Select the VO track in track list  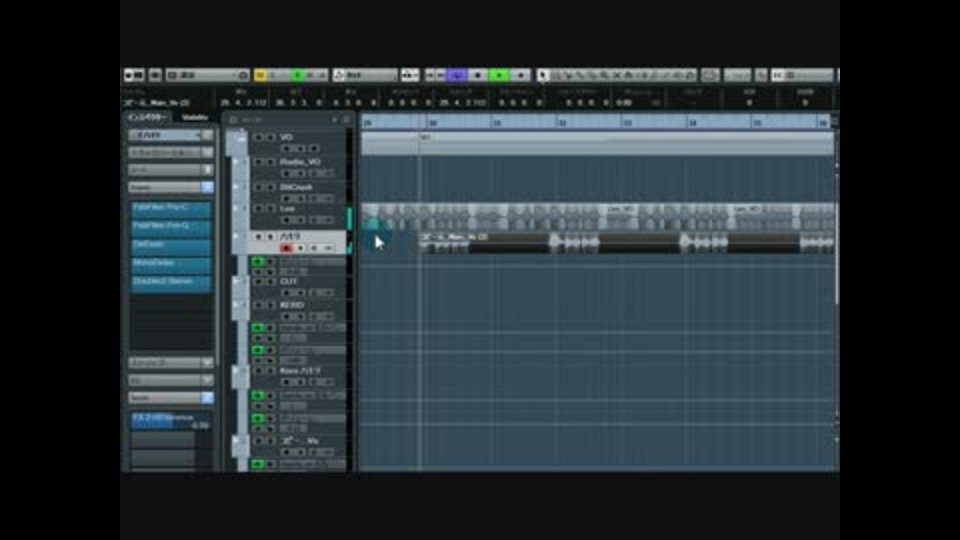coord(286,137)
